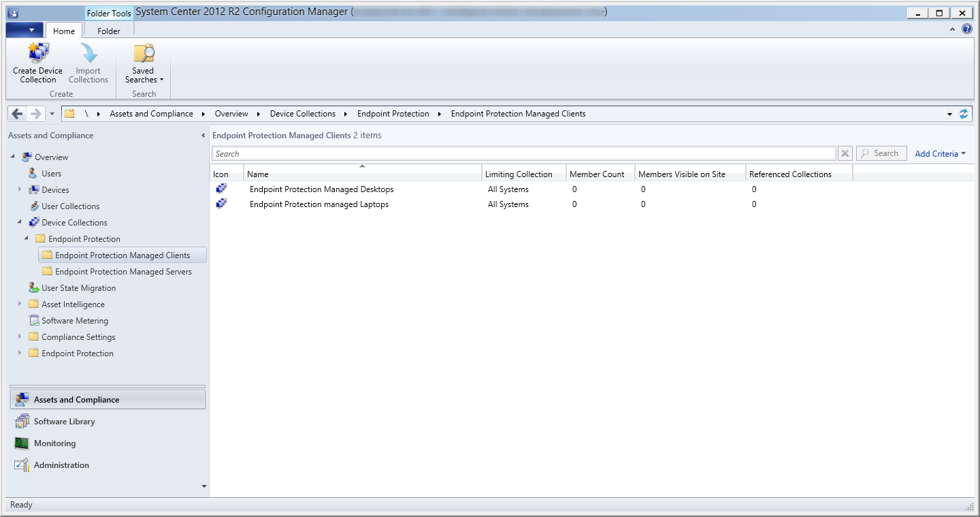
Task: Click Assets and Compliance in breadcrumb
Action: [x=152, y=114]
